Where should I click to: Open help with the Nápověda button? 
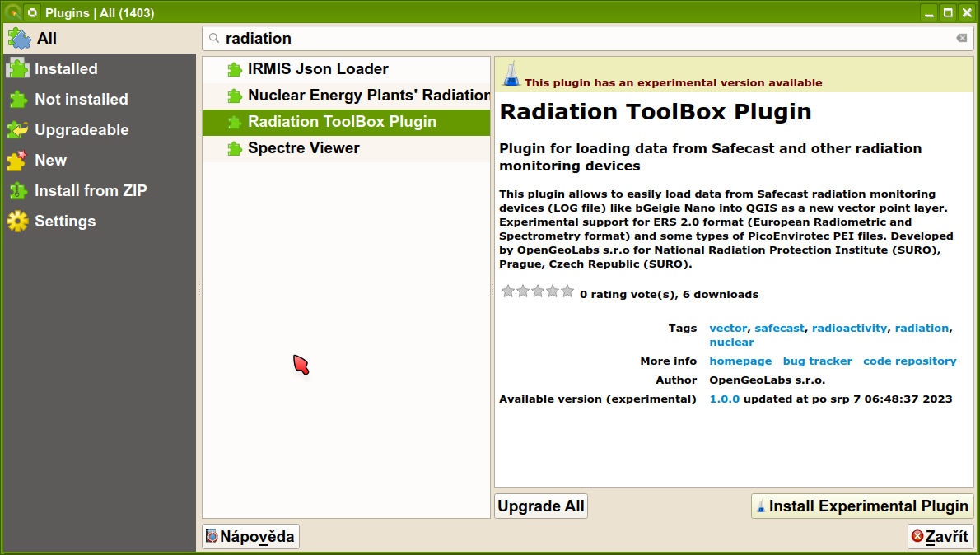[x=250, y=536]
